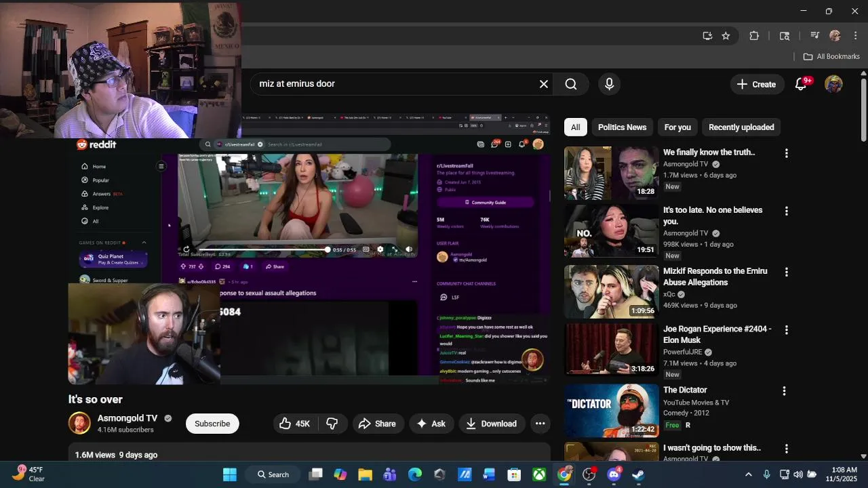This screenshot has width=868, height=488.
Task: Click the 1.6M views description box
Action: 309,453
